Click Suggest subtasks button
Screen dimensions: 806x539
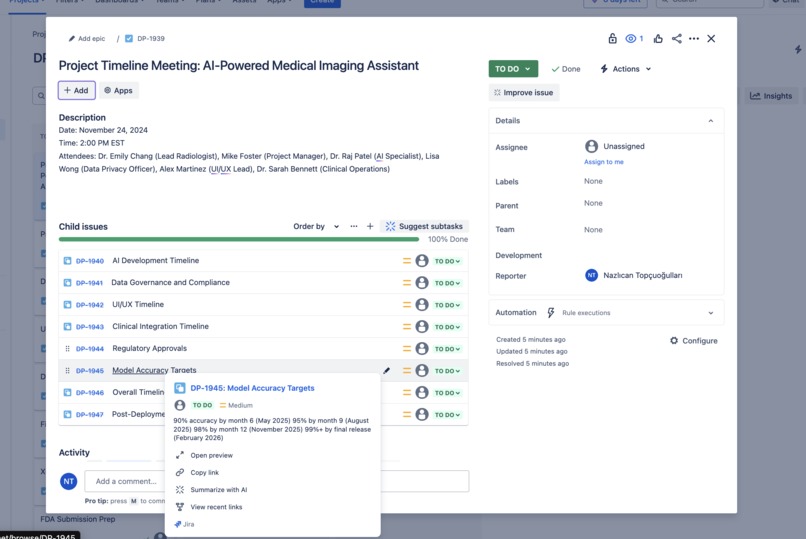(424, 226)
